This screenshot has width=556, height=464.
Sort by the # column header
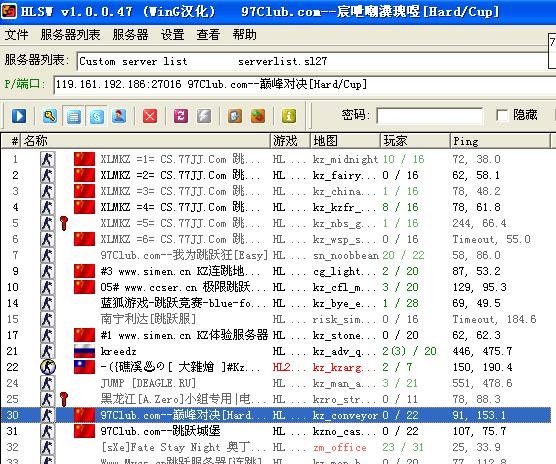tap(11, 141)
